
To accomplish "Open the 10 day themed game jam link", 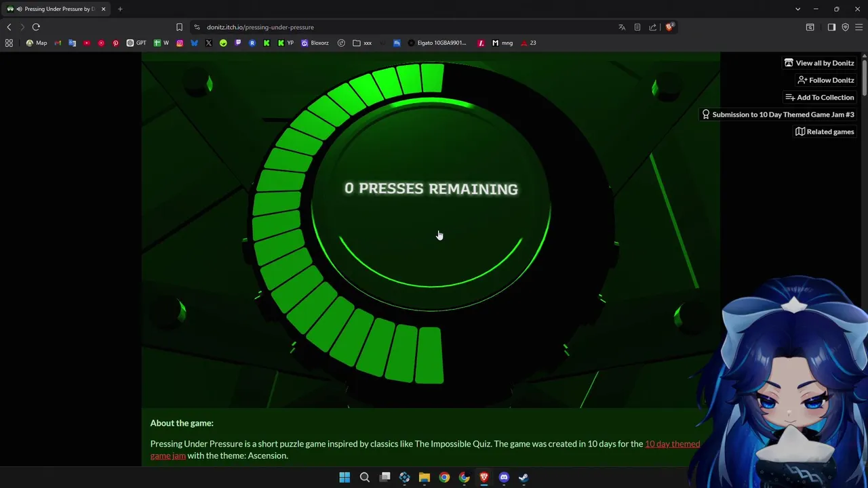I will tap(425, 449).
